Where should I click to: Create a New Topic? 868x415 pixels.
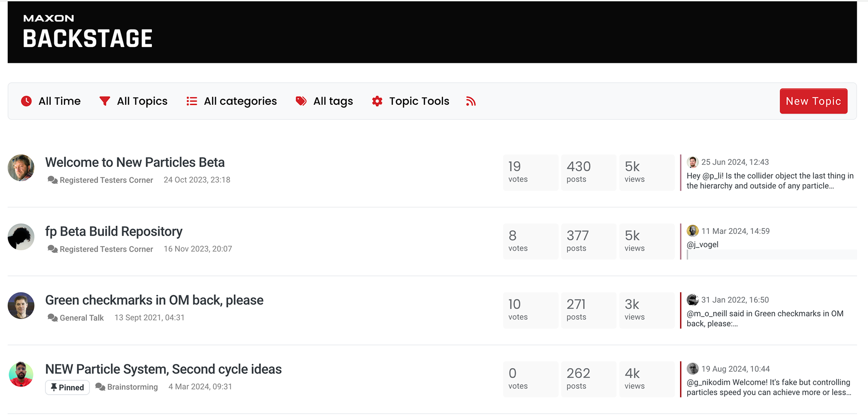click(x=813, y=101)
